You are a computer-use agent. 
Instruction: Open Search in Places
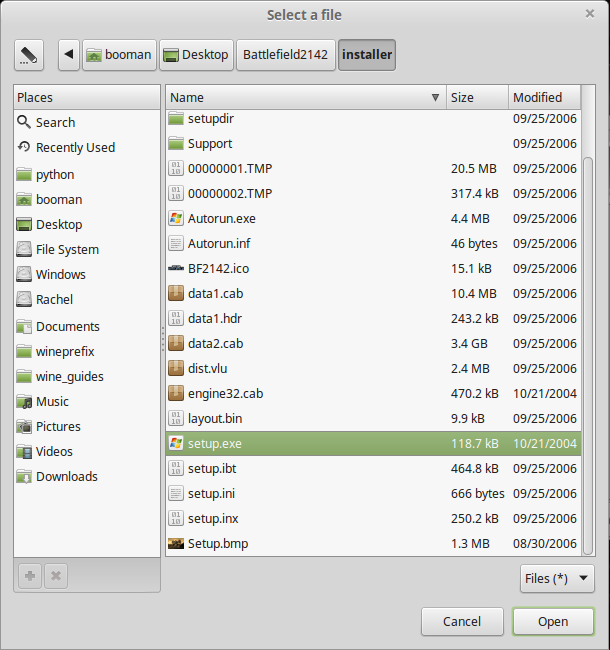[x=87, y=122]
